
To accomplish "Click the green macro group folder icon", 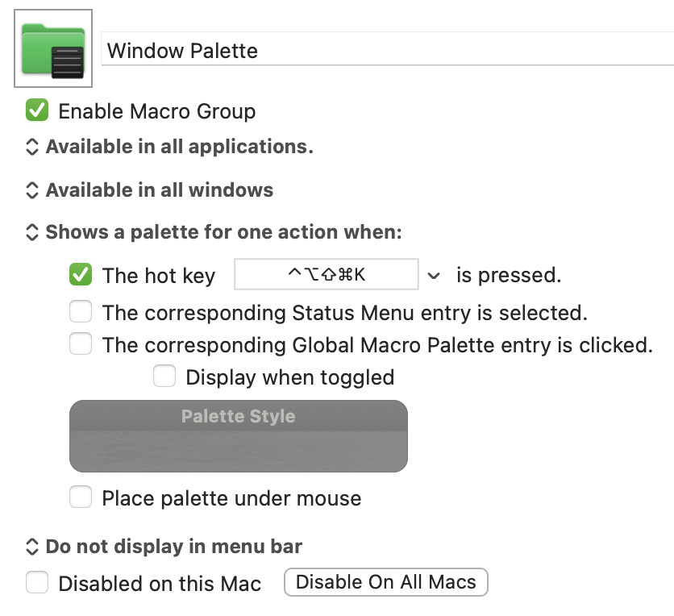I will coord(53,49).
